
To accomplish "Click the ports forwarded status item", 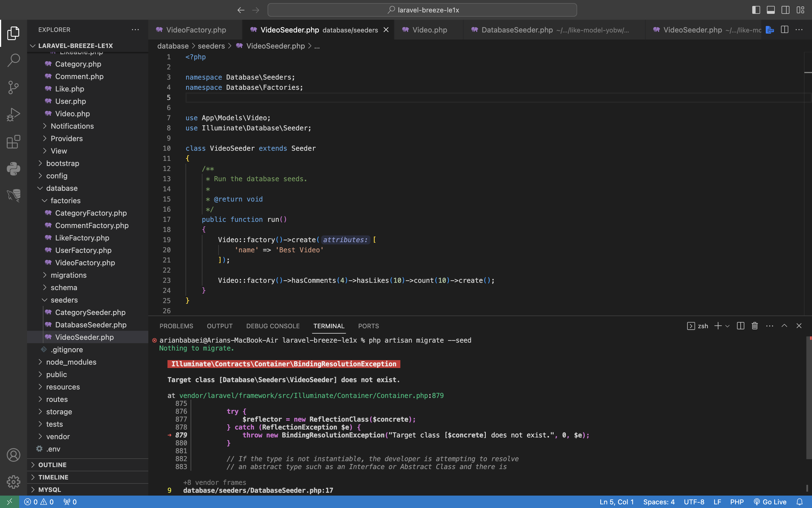I will [70, 502].
